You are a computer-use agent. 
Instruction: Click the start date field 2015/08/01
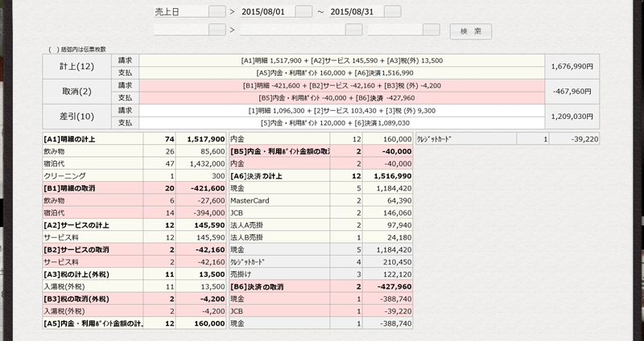(x=266, y=11)
